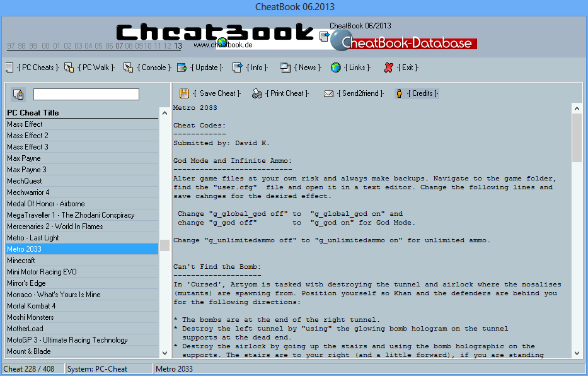Click the search icon beside the input box
588x376 pixels.
18,95
